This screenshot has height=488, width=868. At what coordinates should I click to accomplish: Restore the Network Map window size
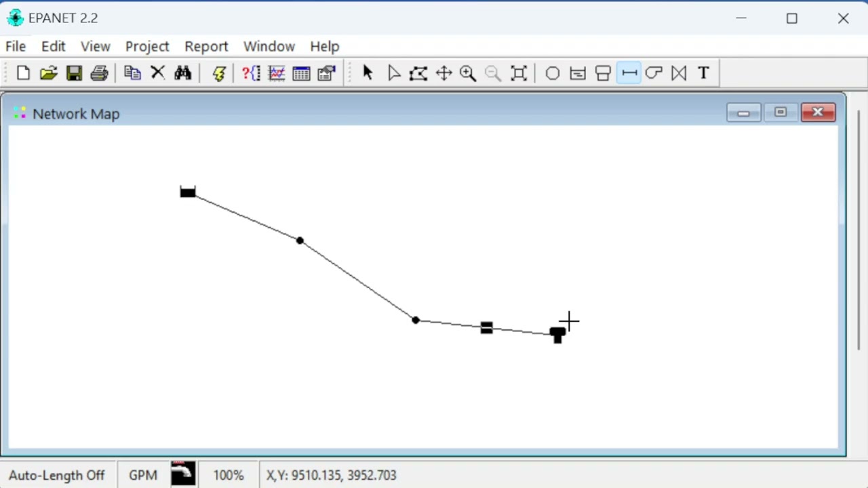(780, 113)
